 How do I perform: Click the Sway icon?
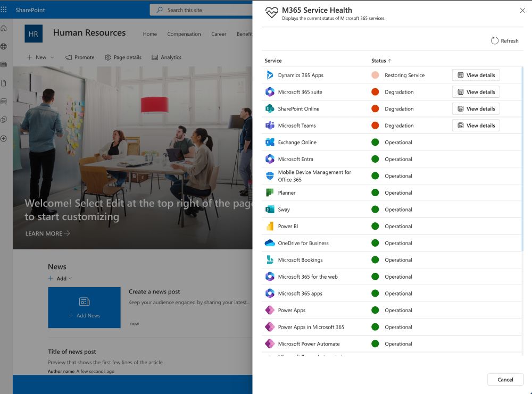coord(270,209)
